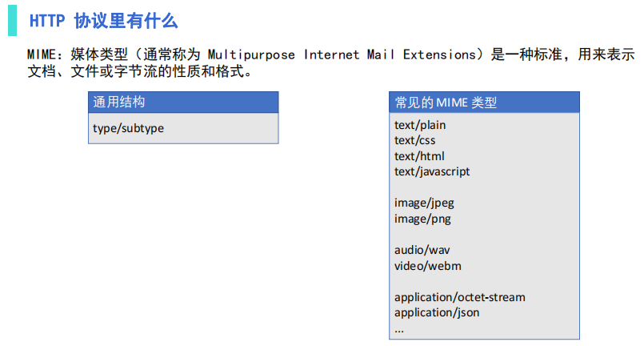Image resolution: width=644 pixels, height=346 pixels.
Task: Click the paragraph line starting with "文档、文件"
Action: [x=140, y=72]
